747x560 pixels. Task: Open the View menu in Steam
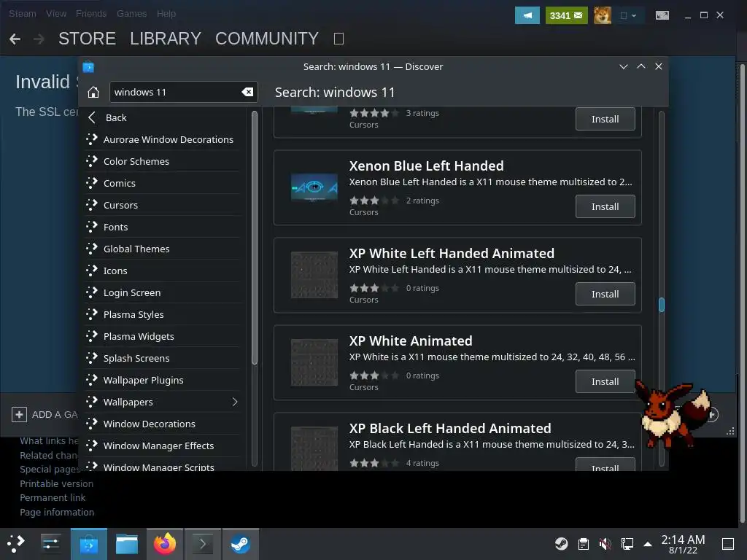(56, 14)
